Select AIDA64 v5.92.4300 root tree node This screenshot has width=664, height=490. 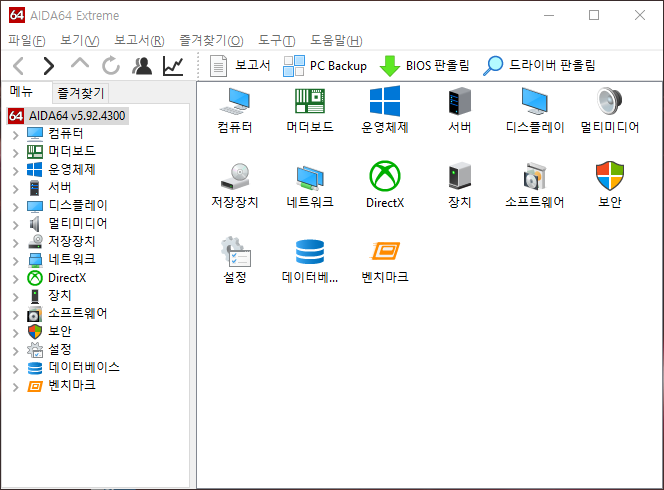click(68, 116)
